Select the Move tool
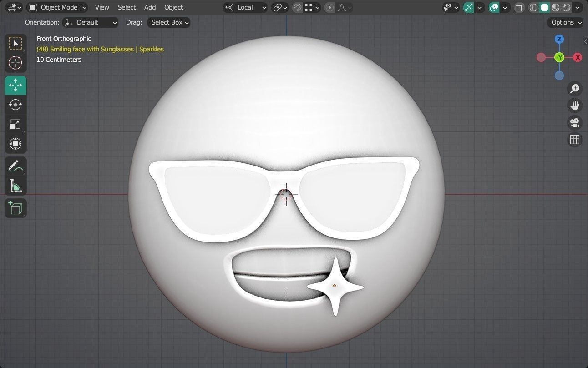 point(15,85)
